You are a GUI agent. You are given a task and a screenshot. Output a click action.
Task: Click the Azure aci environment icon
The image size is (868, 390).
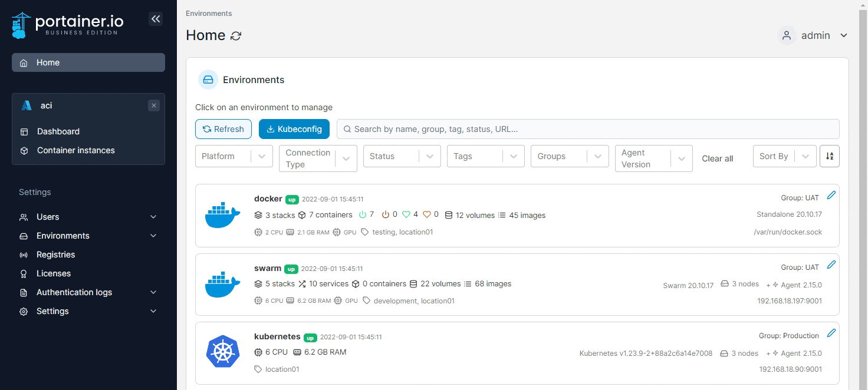pyautogui.click(x=26, y=105)
